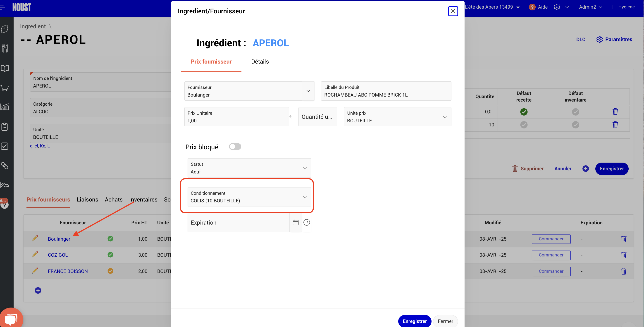Switch to the Inventaires tab
The height and width of the screenshot is (327, 644).
tap(143, 199)
